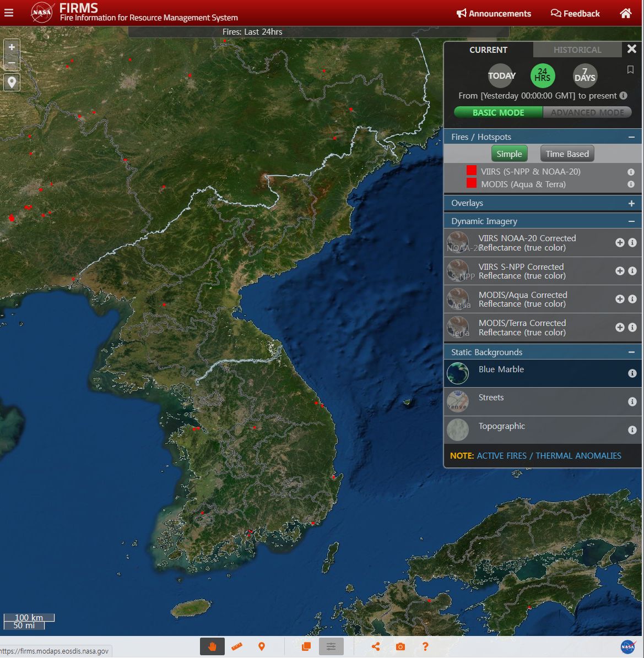Open info for MODIS/Aqua imagery
644x658 pixels.
coord(632,299)
